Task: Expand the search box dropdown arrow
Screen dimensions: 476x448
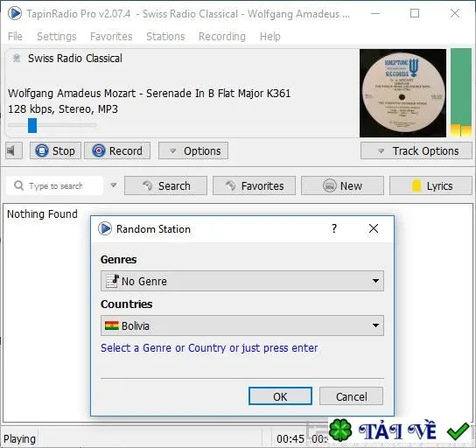Action: click(x=113, y=185)
